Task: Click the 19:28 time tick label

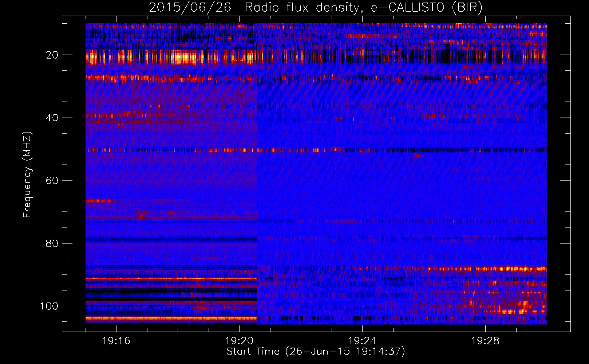Action: click(485, 341)
